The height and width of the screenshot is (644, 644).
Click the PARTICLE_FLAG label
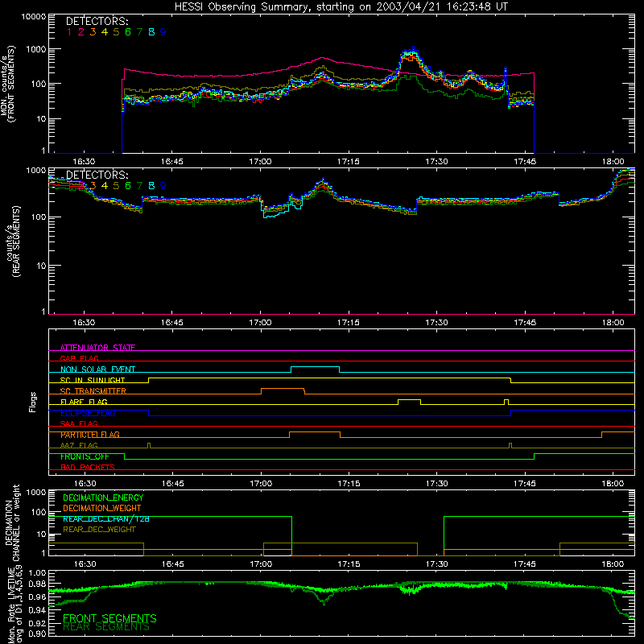pyautogui.click(x=90, y=434)
